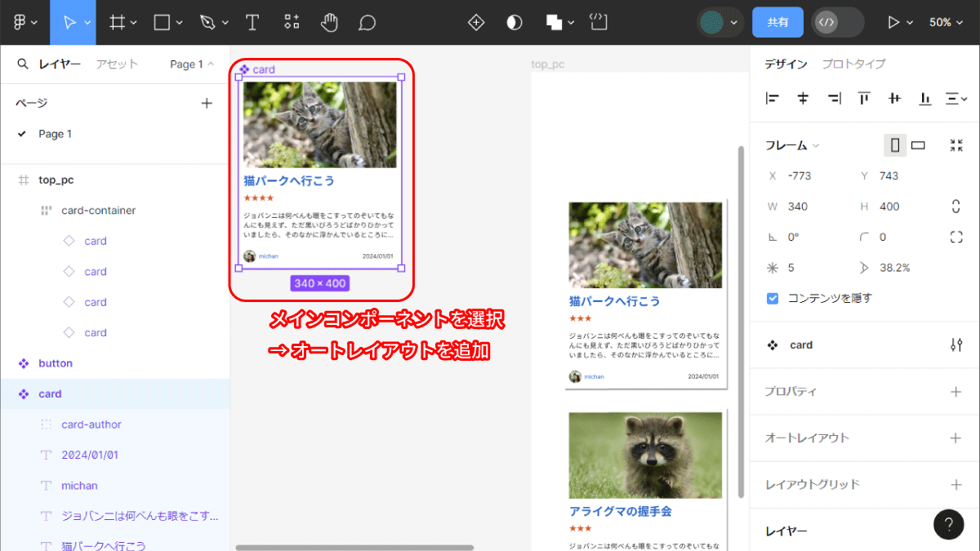Viewport: 980px width, 551px height.
Task: Select the Rectangle shape tool
Action: point(163,22)
